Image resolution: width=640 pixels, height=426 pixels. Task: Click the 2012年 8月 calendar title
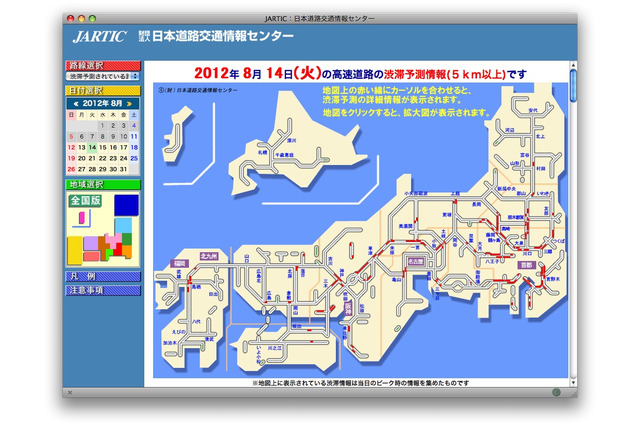(x=102, y=103)
